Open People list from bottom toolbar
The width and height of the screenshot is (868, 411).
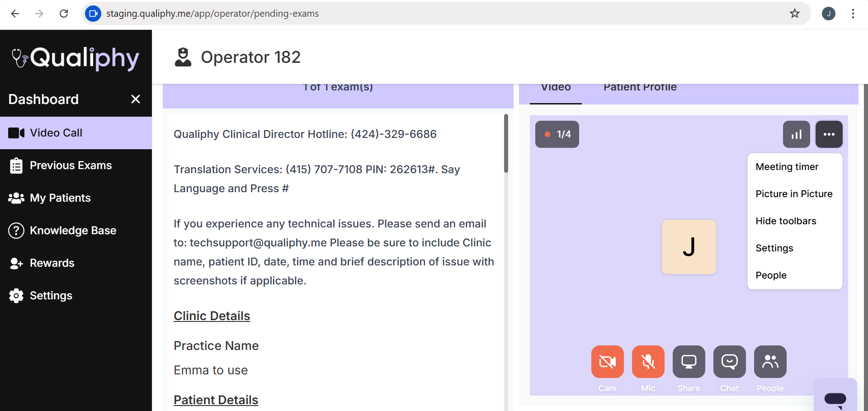click(x=770, y=362)
